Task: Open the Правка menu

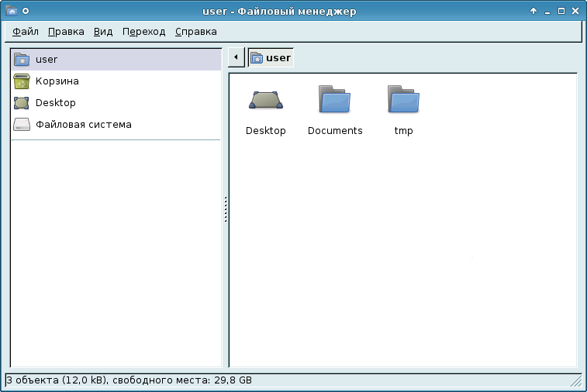Action: (x=66, y=32)
